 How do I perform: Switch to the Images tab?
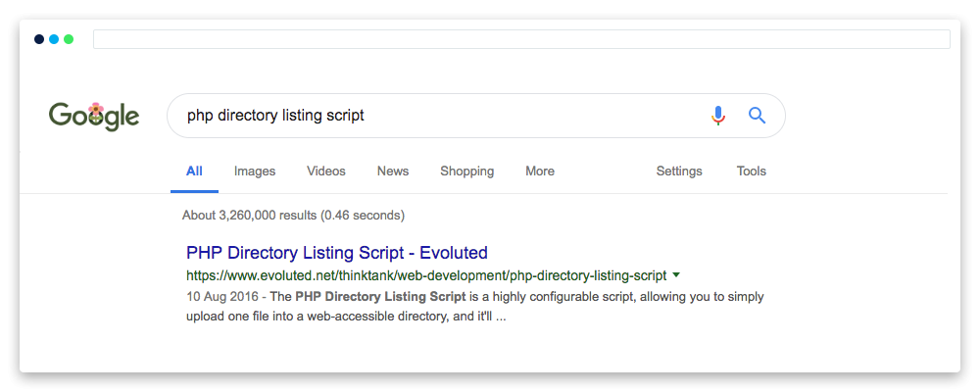[x=255, y=171]
